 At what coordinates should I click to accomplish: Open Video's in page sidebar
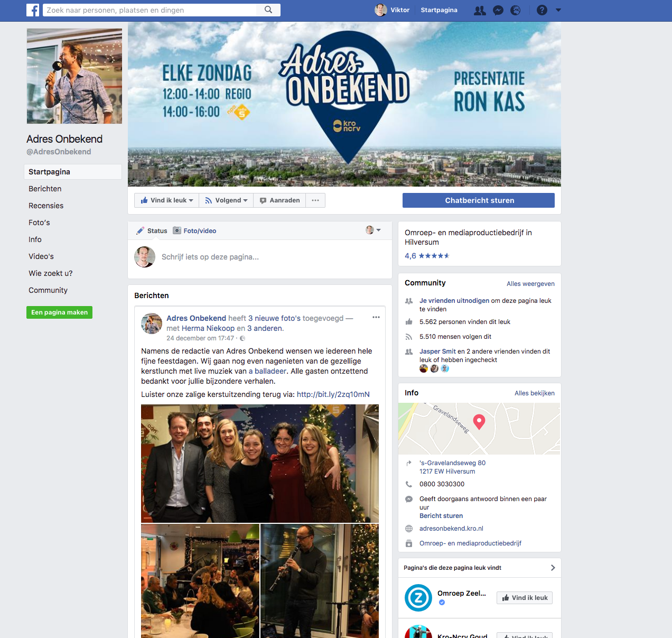41,256
